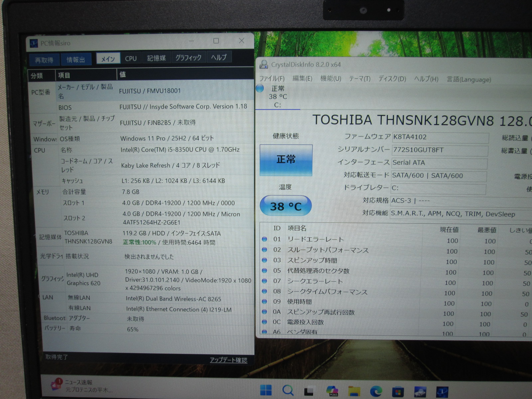The image size is (532, 399).
Task: Launch Microsoft Edge from the taskbar
Action: click(376, 392)
